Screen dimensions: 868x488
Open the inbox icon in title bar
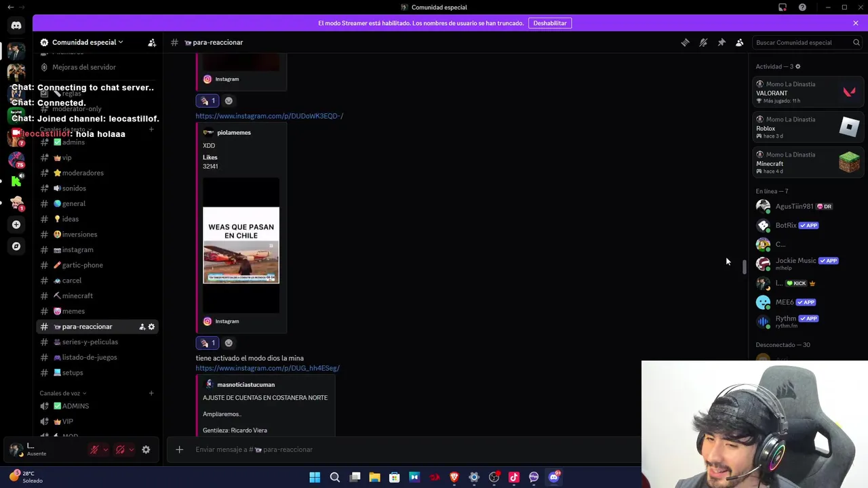(783, 7)
